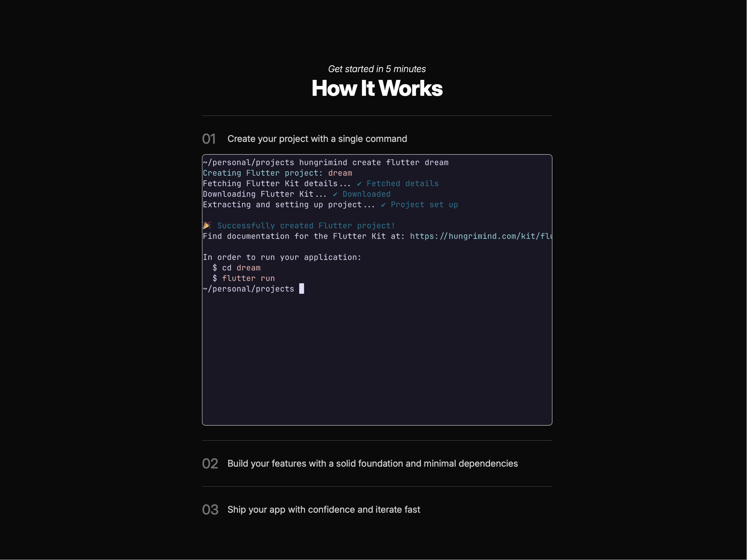Click empty area inside terminal window
Viewport: 747px width, 560px height.
coord(377,358)
